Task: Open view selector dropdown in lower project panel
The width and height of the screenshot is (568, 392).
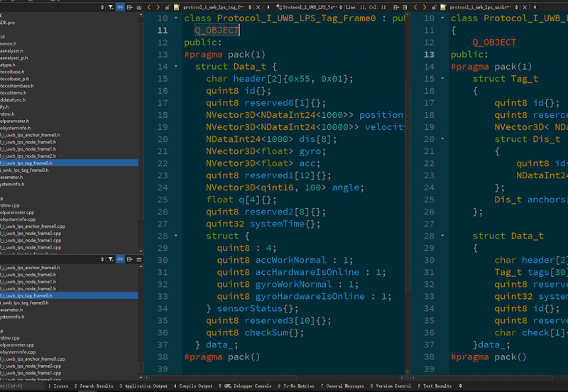Action: point(102,259)
